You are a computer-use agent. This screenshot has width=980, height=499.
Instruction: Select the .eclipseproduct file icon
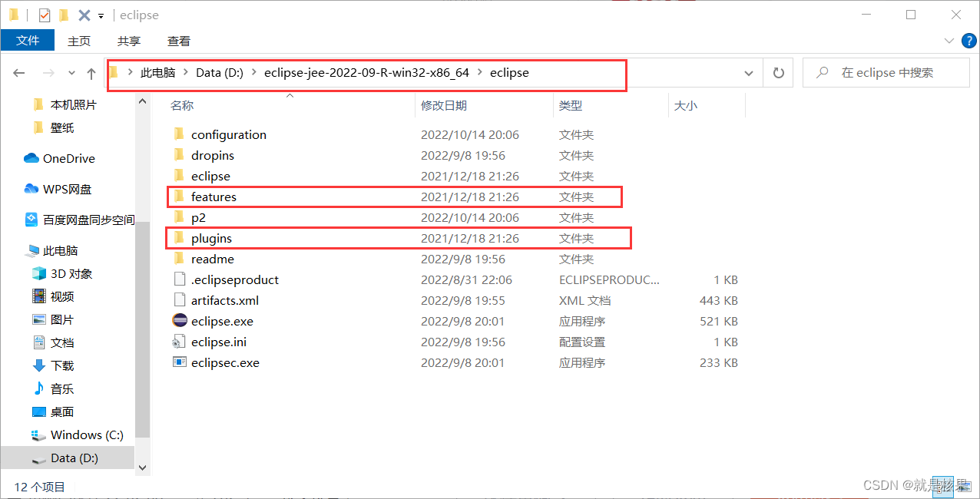[179, 279]
